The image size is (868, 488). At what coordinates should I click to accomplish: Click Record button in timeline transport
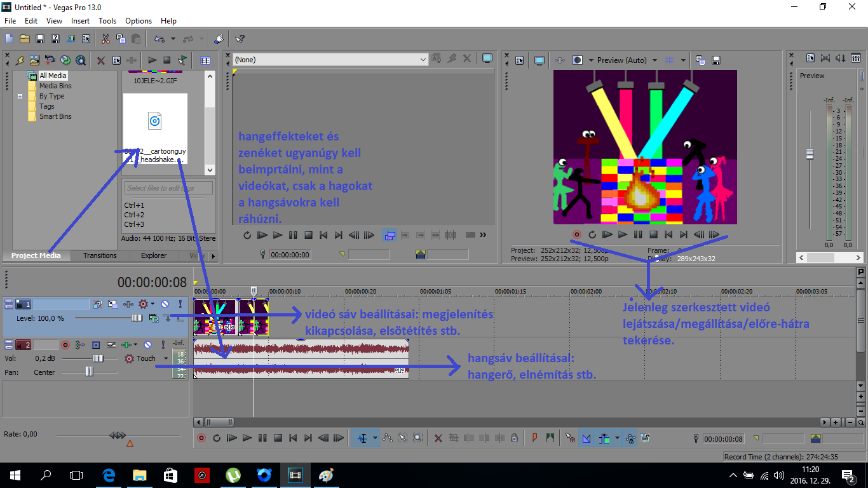coord(201,438)
